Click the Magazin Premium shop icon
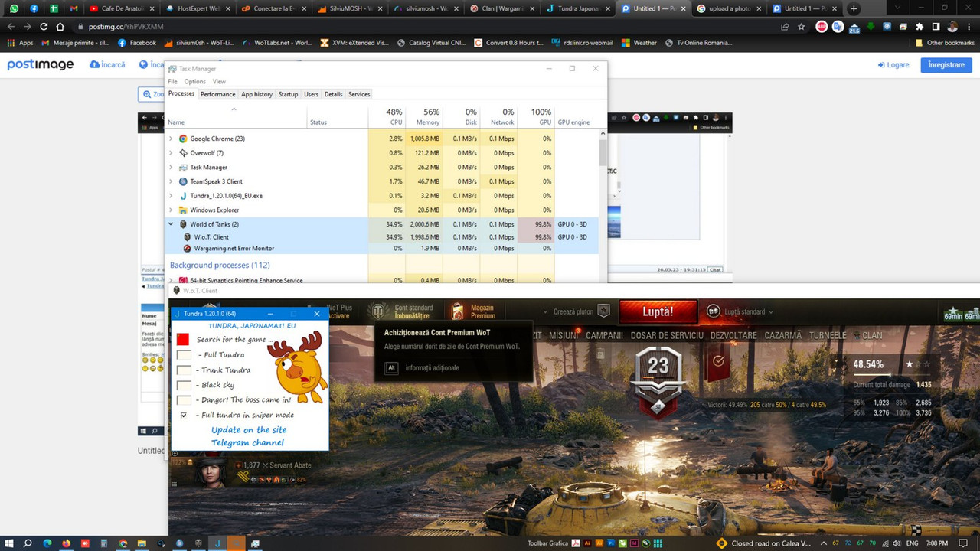 pyautogui.click(x=457, y=311)
